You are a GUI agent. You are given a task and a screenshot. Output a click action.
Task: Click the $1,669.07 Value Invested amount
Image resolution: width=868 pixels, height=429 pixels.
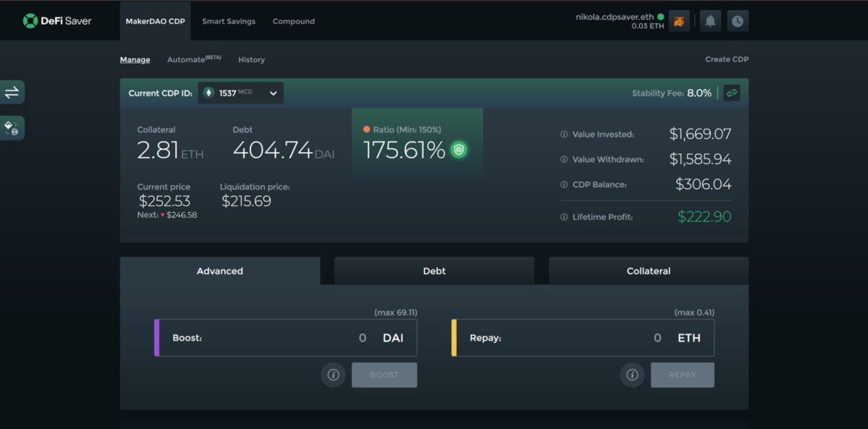(700, 134)
